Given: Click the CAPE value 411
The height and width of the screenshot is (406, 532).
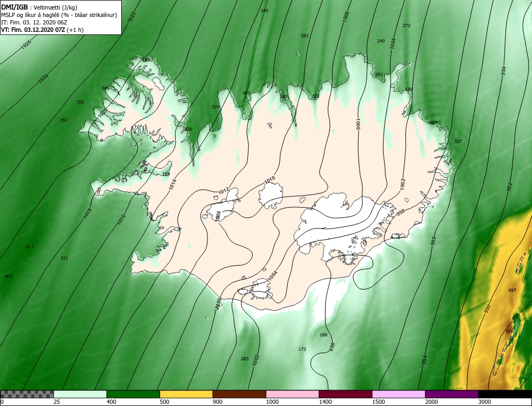Looking at the screenshot, I should [30, 247].
